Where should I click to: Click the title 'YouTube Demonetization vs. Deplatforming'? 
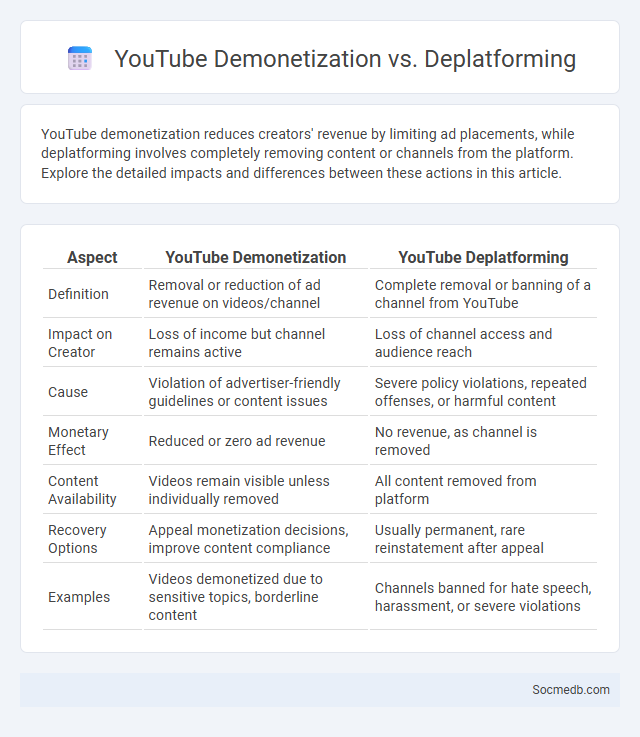[x=345, y=59]
